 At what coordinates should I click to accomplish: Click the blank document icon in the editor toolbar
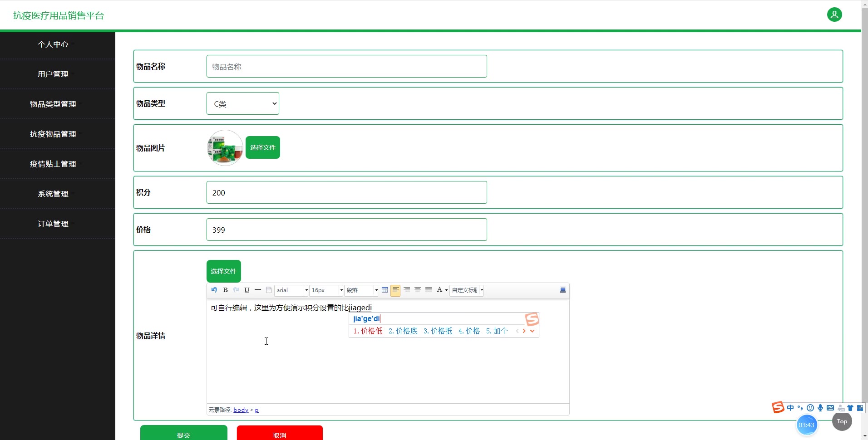click(x=269, y=290)
